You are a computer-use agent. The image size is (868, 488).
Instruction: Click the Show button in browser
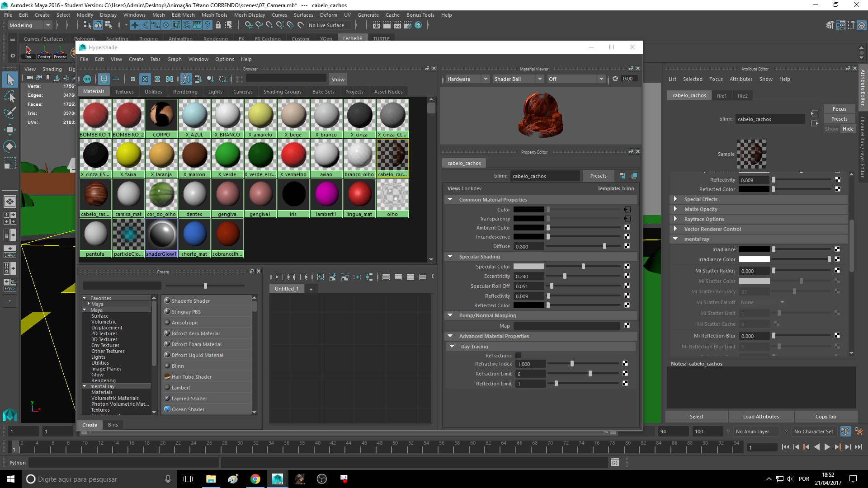click(338, 80)
